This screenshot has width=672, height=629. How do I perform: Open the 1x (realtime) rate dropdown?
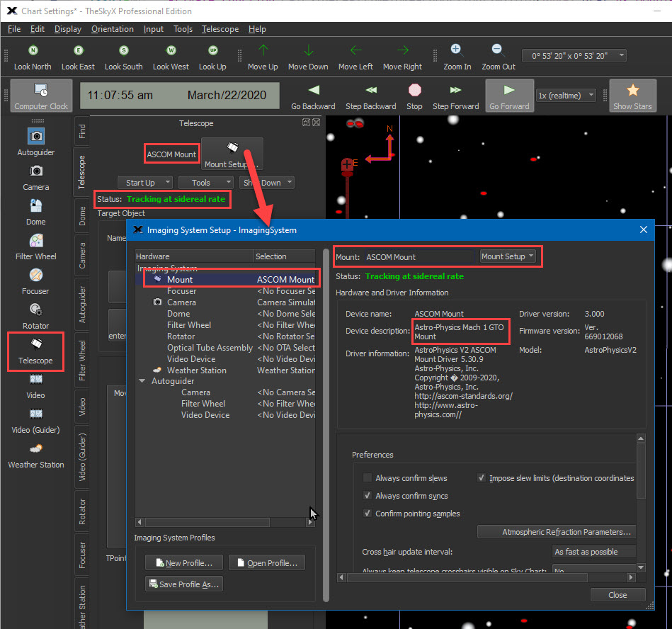pyautogui.click(x=566, y=95)
